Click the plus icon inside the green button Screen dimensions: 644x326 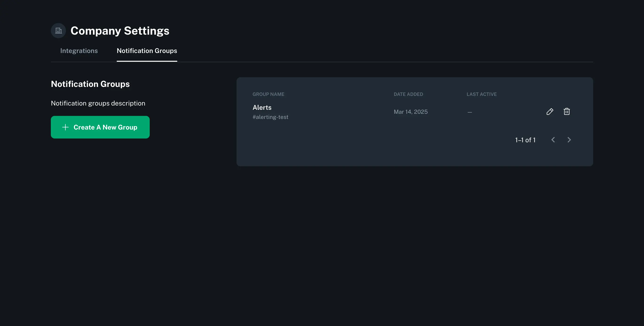[x=65, y=127]
